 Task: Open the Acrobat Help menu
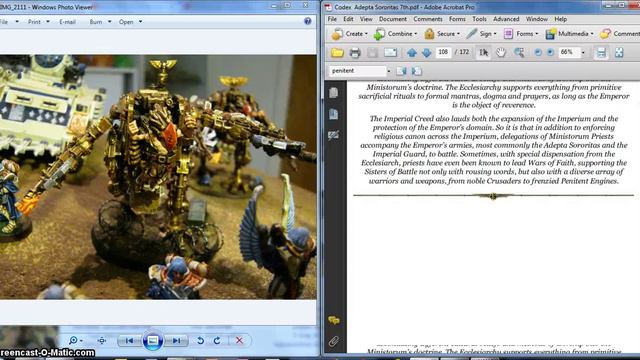[560, 19]
